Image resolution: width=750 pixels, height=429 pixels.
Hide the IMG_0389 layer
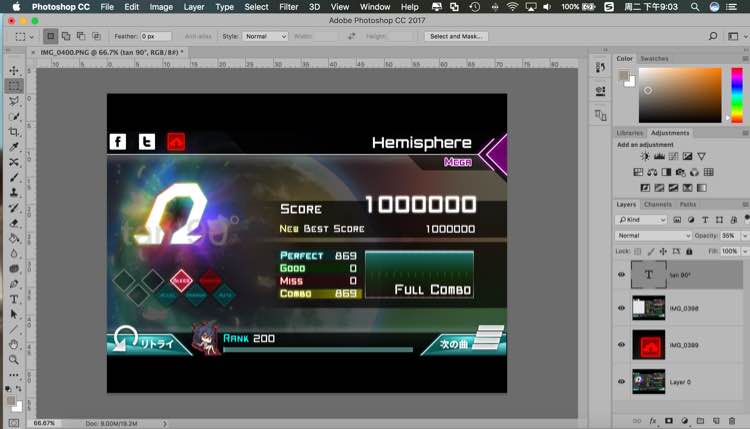(621, 344)
